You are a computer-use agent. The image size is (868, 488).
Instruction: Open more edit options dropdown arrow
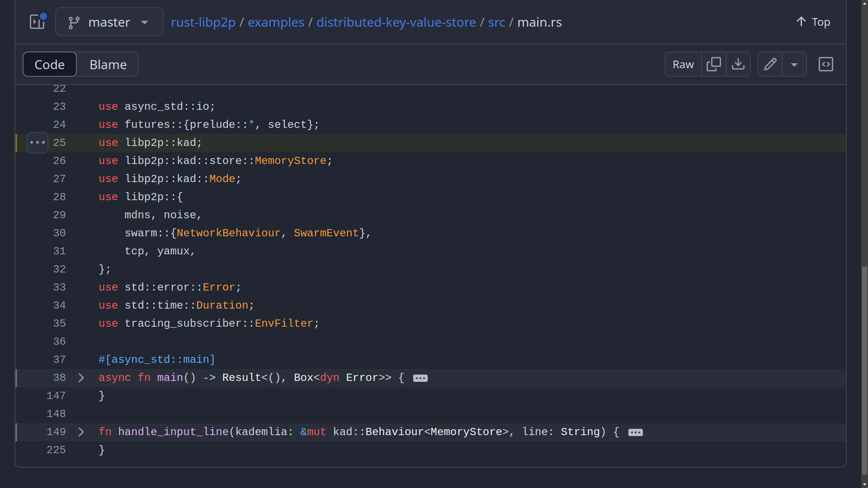point(794,64)
